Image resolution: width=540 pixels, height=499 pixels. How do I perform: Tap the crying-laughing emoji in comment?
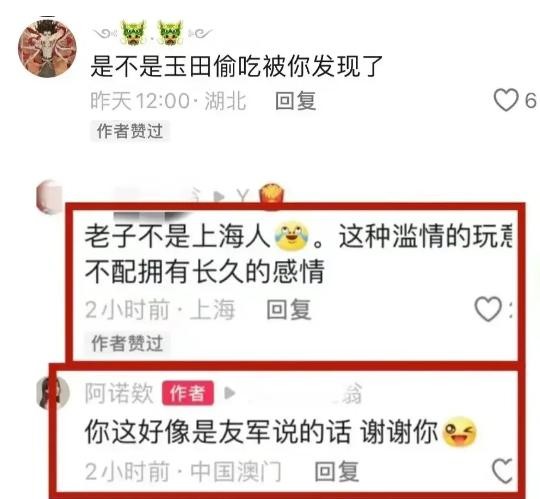[291, 237]
